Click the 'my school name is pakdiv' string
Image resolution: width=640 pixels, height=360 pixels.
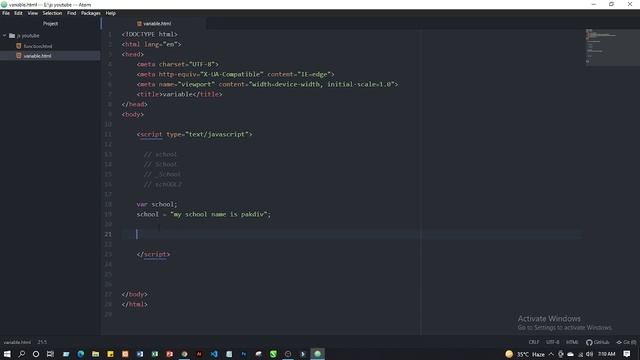pyautogui.click(x=220, y=214)
